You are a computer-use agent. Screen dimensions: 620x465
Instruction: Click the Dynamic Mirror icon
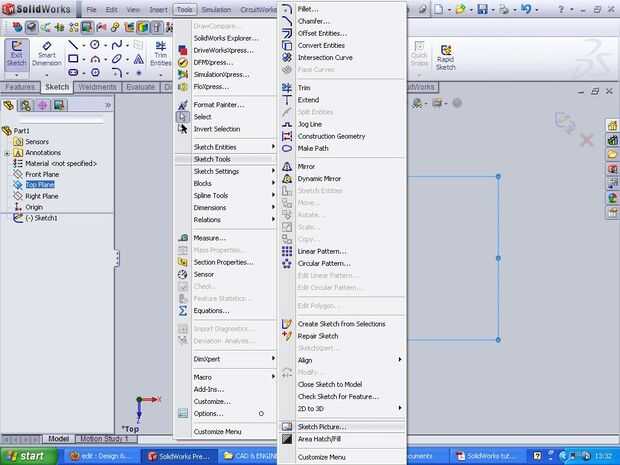(287, 179)
